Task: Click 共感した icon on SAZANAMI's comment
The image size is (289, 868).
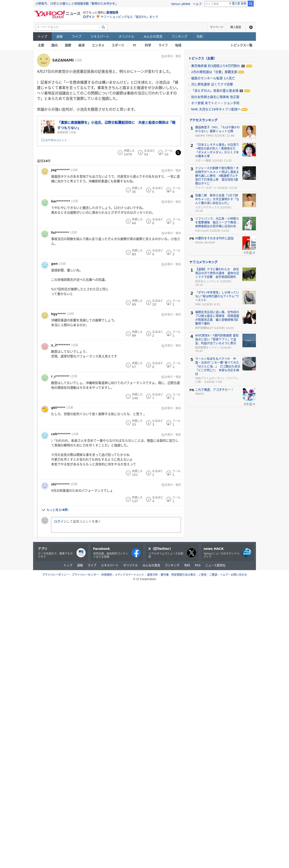Action: point(120,153)
